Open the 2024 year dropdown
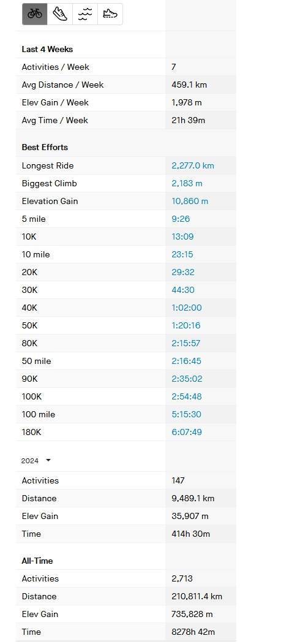 [x=36, y=460]
